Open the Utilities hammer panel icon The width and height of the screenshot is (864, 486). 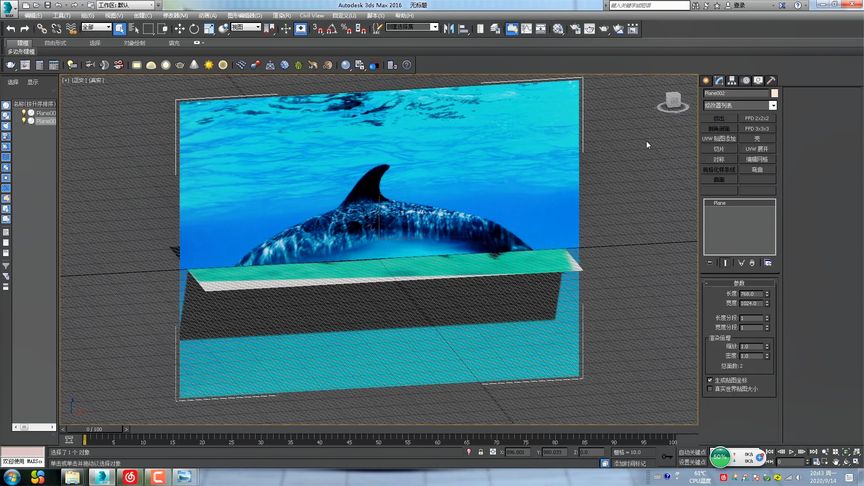[x=771, y=80]
